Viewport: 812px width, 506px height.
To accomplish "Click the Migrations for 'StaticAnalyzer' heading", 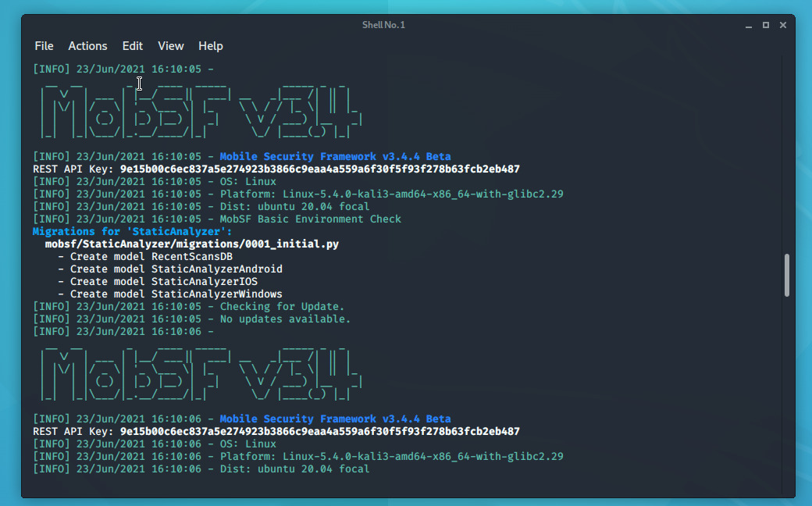I will pos(132,232).
